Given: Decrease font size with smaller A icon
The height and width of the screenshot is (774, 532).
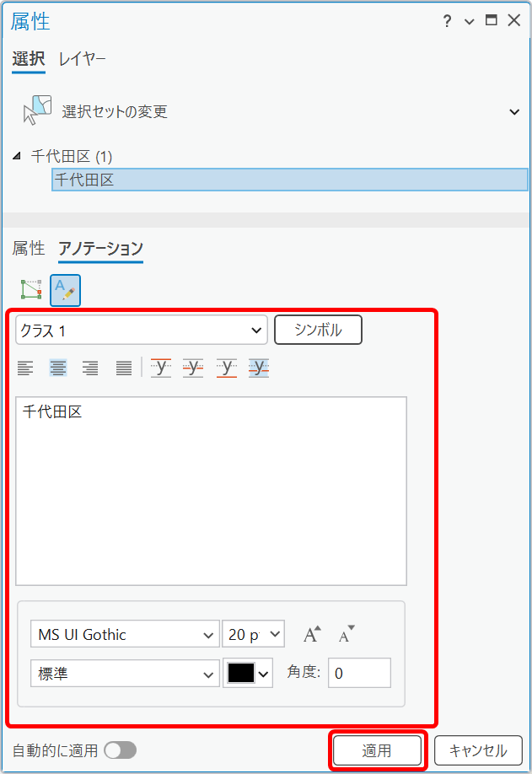Looking at the screenshot, I should click(x=347, y=635).
